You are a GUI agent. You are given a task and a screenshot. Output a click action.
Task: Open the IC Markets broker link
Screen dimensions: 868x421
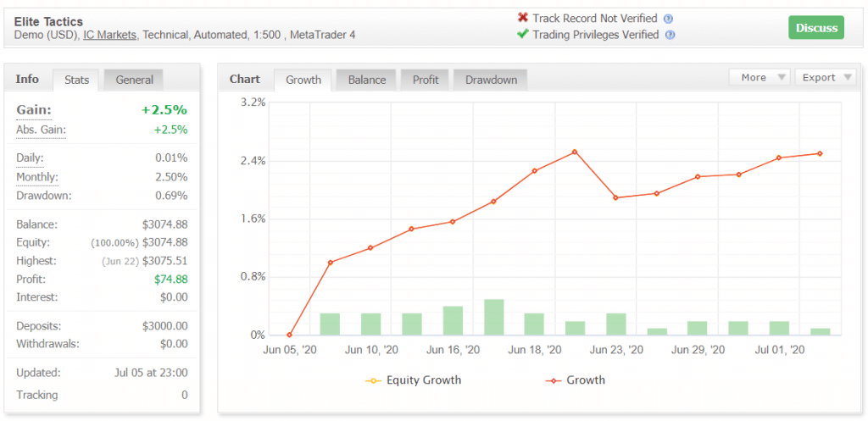click(110, 35)
